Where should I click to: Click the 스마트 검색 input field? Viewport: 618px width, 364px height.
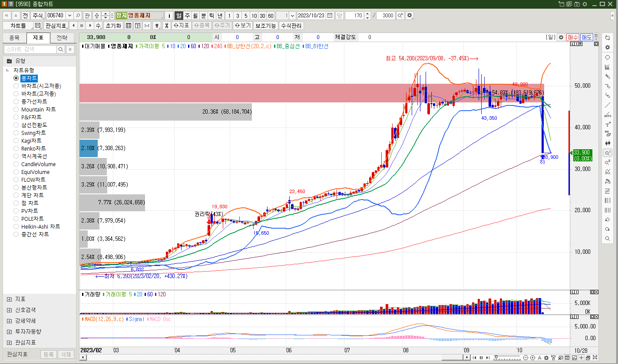click(30, 50)
